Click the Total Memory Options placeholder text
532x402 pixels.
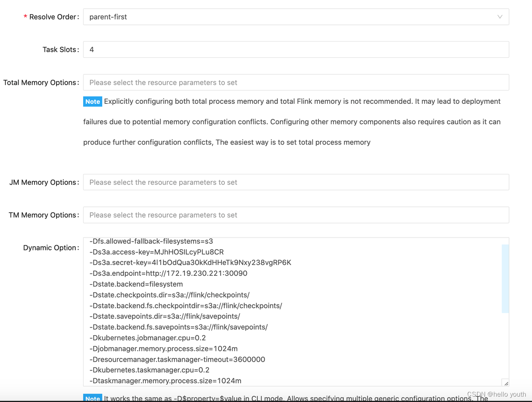(163, 82)
